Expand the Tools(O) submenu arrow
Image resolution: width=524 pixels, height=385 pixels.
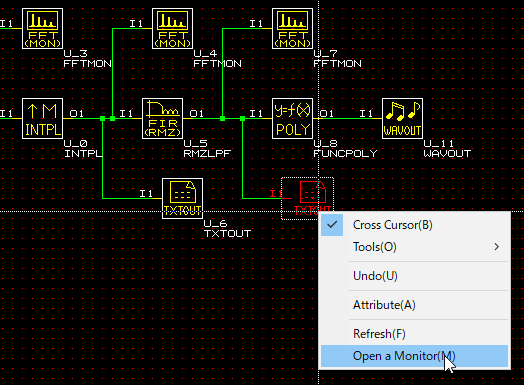pyautogui.click(x=497, y=247)
